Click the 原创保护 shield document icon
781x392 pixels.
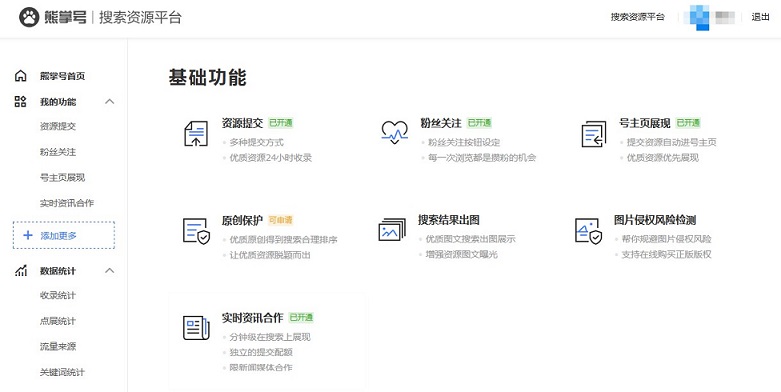coord(196,231)
